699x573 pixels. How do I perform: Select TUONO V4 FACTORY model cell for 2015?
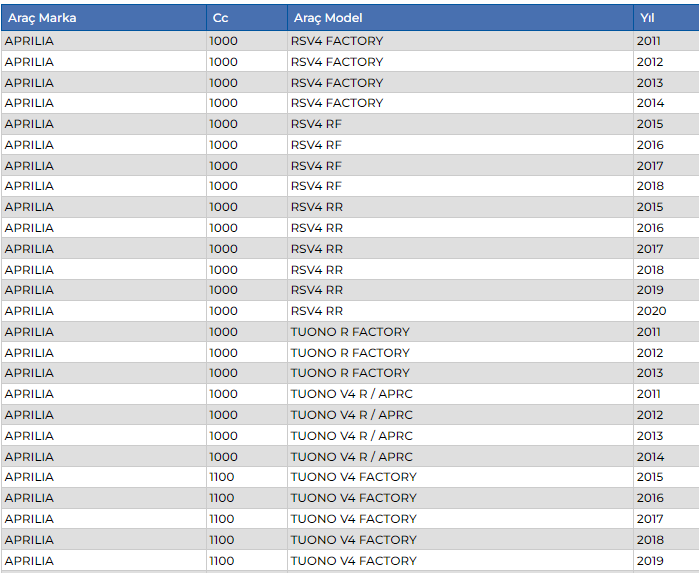[353, 477]
